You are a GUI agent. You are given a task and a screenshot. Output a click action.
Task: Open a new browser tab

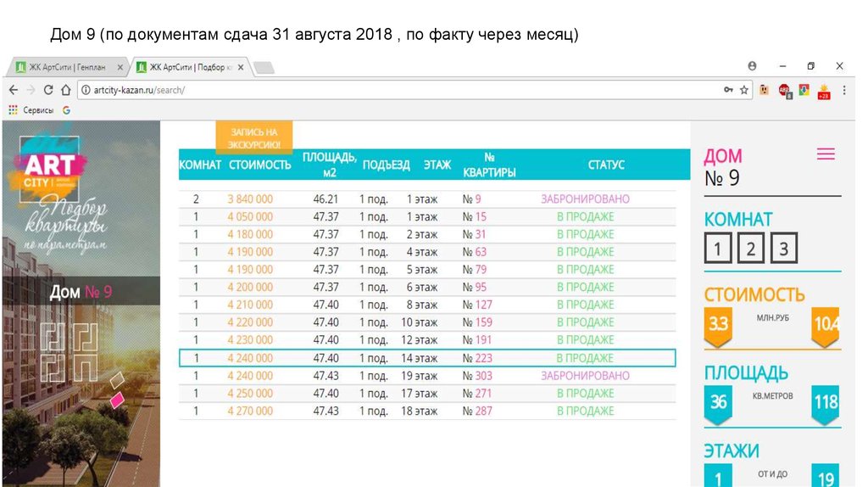coord(264,67)
